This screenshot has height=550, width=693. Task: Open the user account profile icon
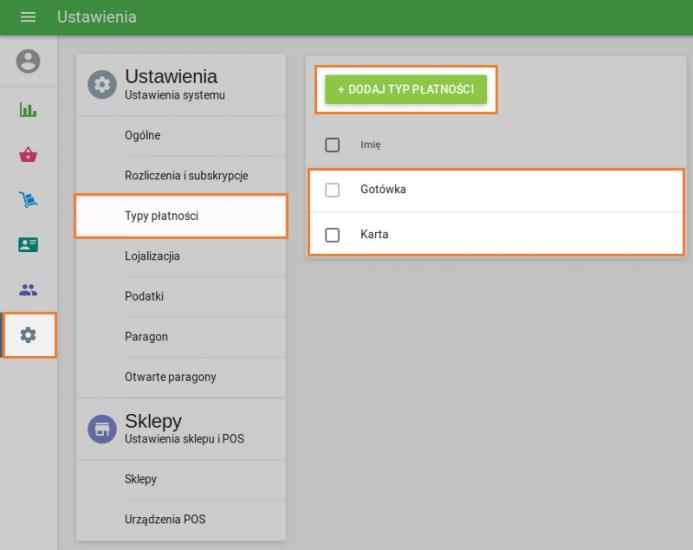click(x=28, y=61)
